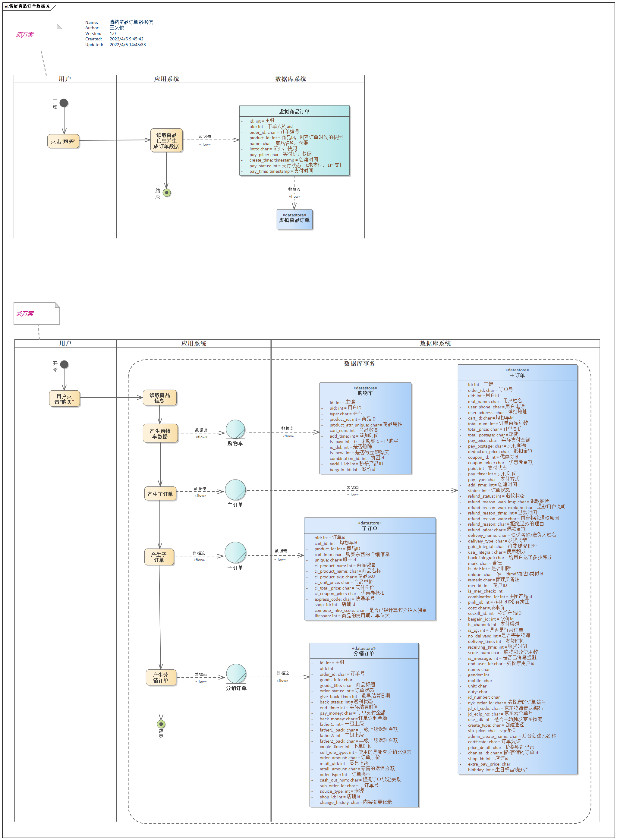Switch to the act情绪商品订单数据流 diagram tab

tap(27, 6)
